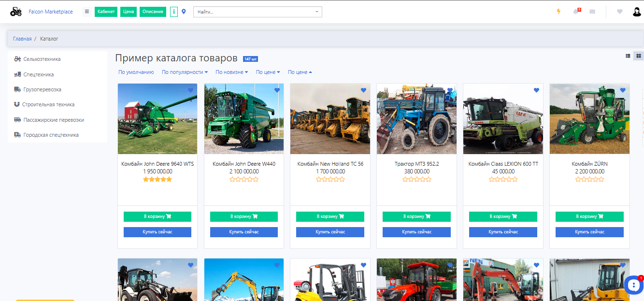Sort by По популярности descending
The image size is (644, 301).
point(185,72)
